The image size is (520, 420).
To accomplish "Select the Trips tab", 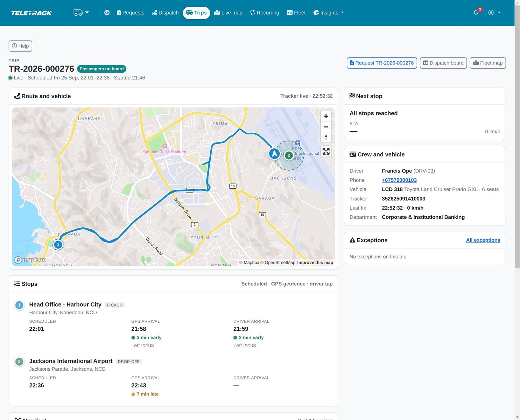I will click(196, 13).
